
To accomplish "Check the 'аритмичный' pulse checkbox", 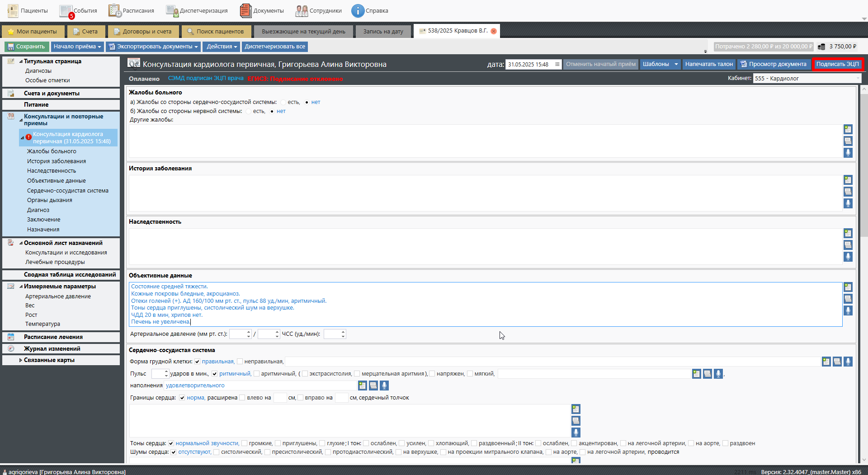I will click(x=256, y=374).
